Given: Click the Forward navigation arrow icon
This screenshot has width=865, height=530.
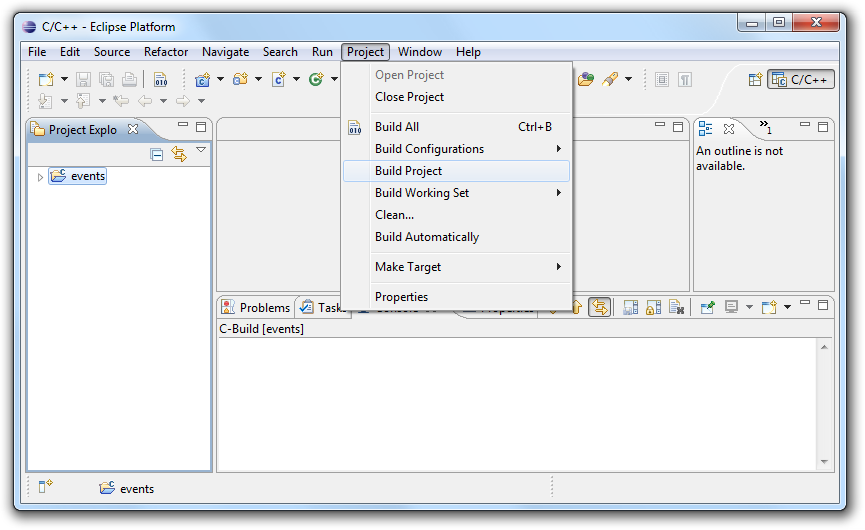Looking at the screenshot, I should tap(183, 101).
